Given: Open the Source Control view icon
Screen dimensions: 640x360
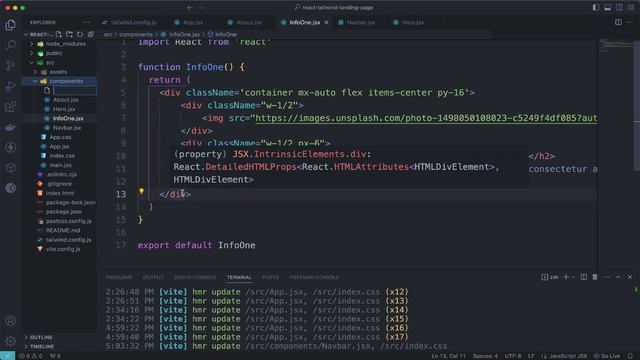Looking at the screenshot, I should click(x=11, y=65).
